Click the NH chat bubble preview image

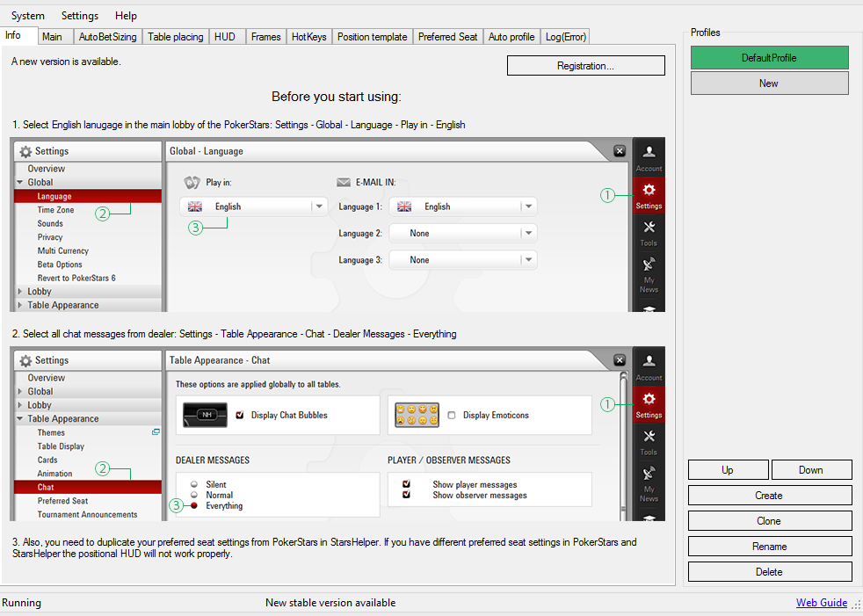(x=205, y=415)
